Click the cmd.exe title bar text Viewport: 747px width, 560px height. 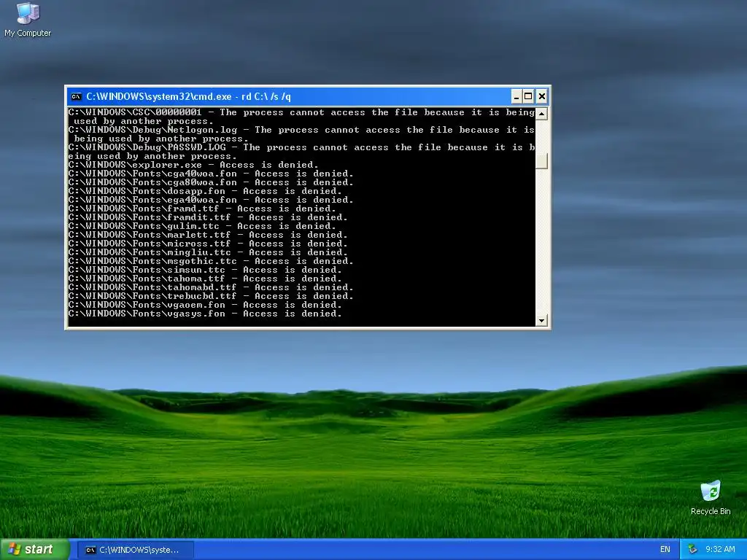(188, 97)
